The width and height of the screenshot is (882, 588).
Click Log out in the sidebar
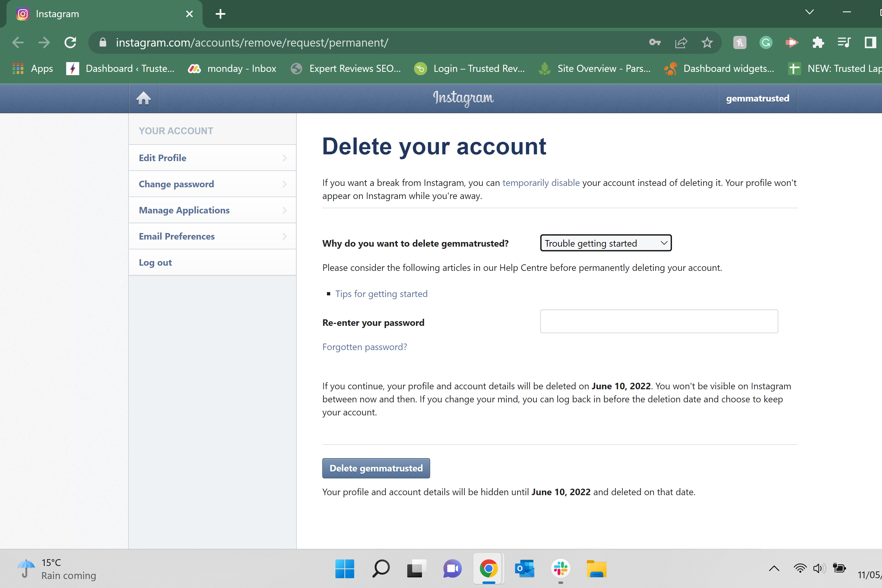pos(212,262)
